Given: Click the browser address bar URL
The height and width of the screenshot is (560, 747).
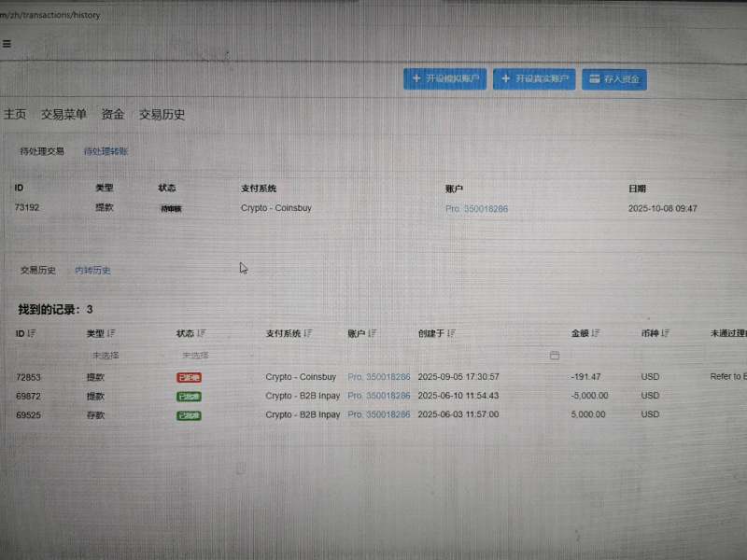Looking at the screenshot, I should pos(50,15).
